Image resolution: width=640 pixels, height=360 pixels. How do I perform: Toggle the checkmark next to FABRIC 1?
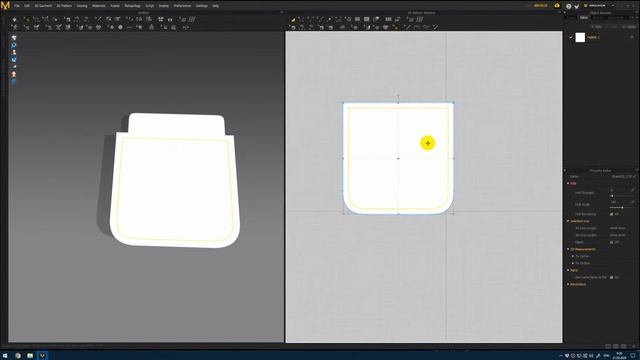point(571,38)
